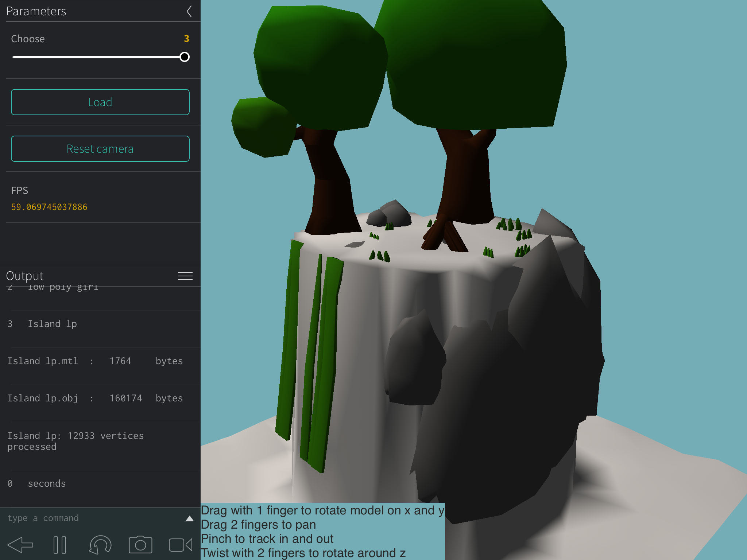Screen dimensions: 747x560
Task: Start video recording with camcorder icon
Action: pos(181,545)
